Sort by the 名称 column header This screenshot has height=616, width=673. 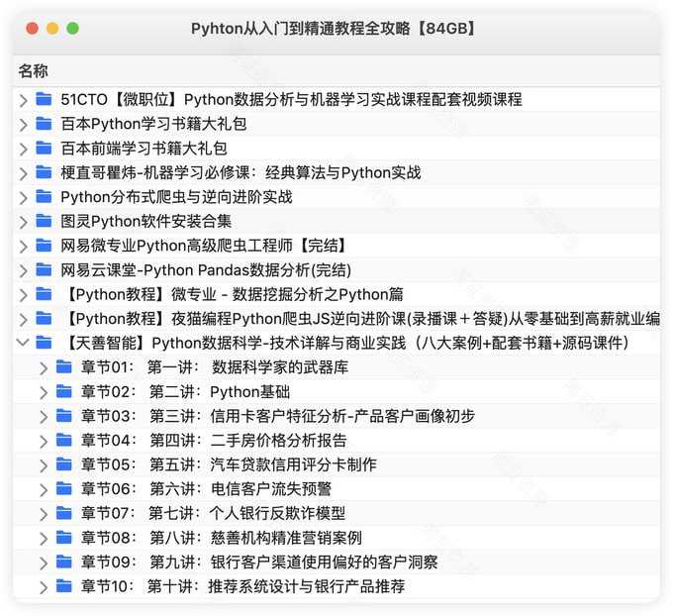click(x=33, y=71)
